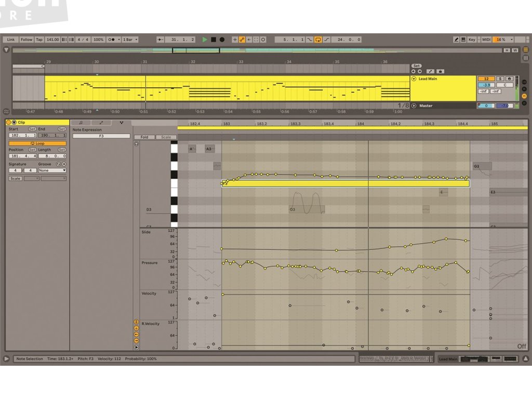
Task: Click the Stop button in the transport
Action: (x=213, y=39)
